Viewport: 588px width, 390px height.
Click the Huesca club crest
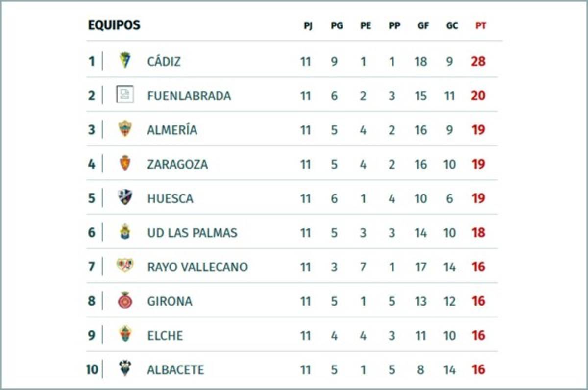125,197
